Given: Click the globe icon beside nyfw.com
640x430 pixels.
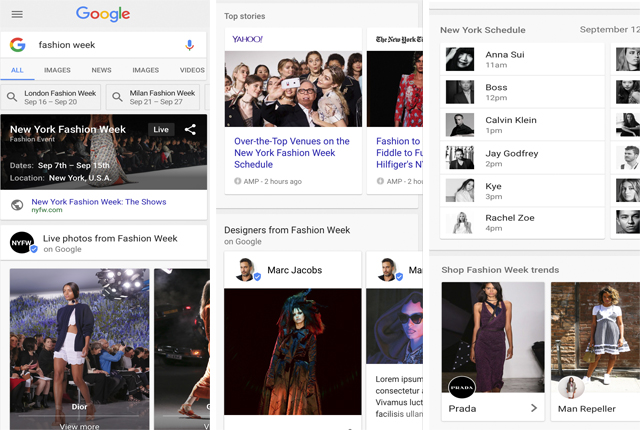Looking at the screenshot, I should click(17, 205).
